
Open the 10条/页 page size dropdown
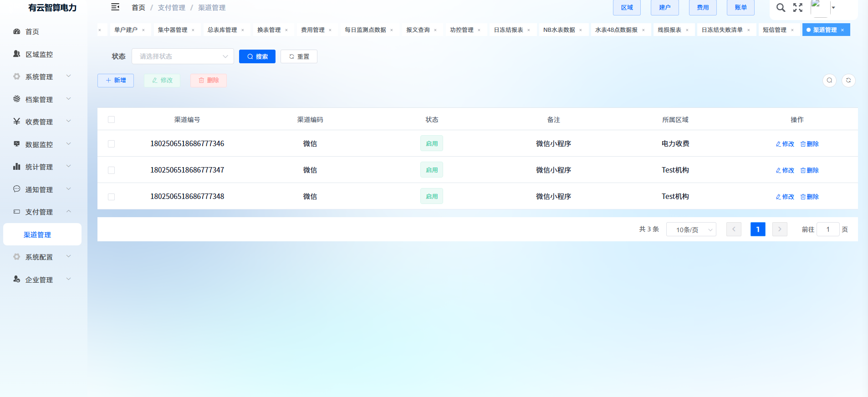click(691, 230)
